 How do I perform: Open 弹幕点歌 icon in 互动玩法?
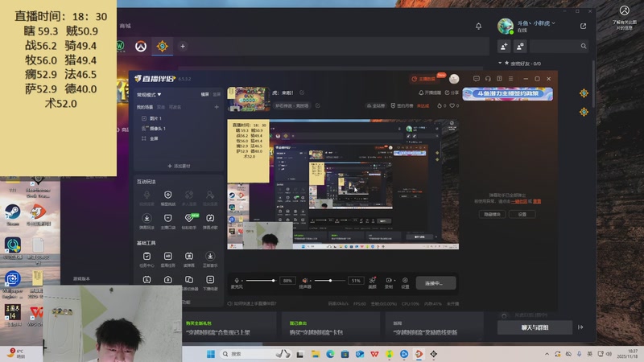coord(210,218)
